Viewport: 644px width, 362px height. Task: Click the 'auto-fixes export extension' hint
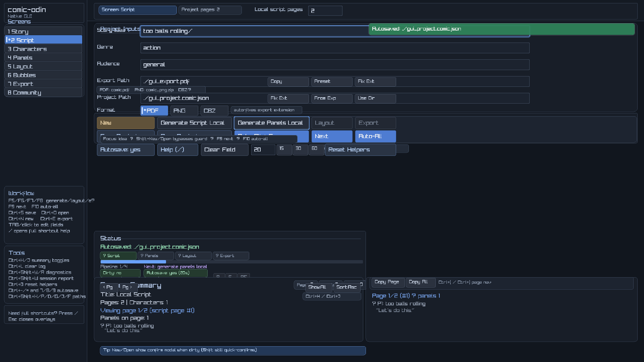click(x=267, y=110)
